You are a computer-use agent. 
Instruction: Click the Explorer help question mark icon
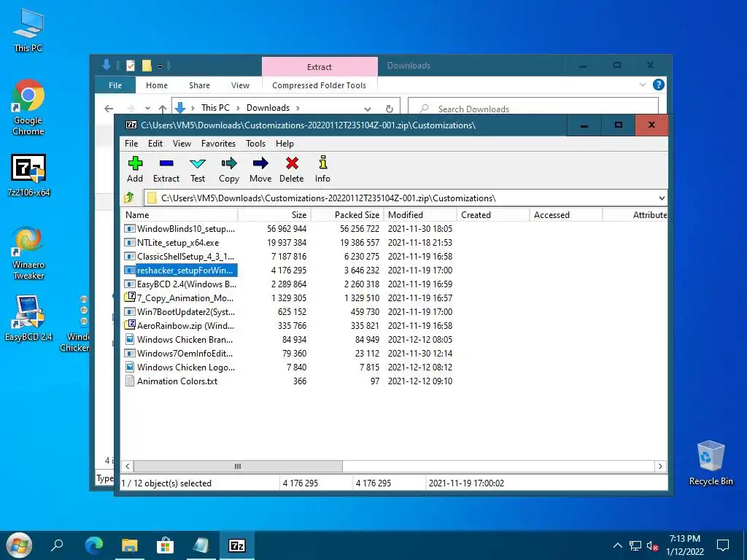click(x=659, y=85)
